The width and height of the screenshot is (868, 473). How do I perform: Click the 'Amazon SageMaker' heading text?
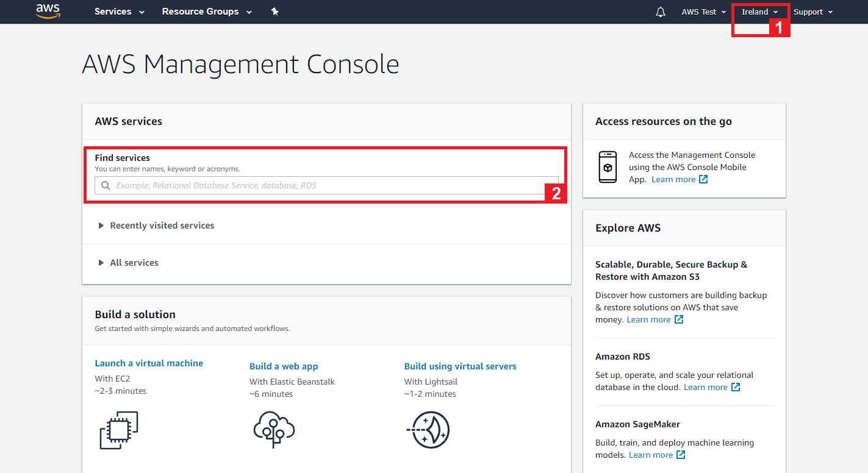tap(637, 424)
